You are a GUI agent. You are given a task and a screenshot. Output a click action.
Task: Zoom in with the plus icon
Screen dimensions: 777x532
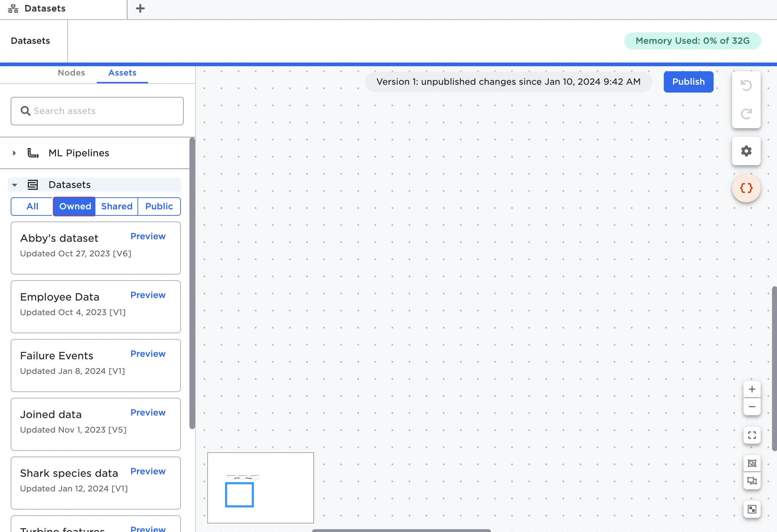point(752,389)
